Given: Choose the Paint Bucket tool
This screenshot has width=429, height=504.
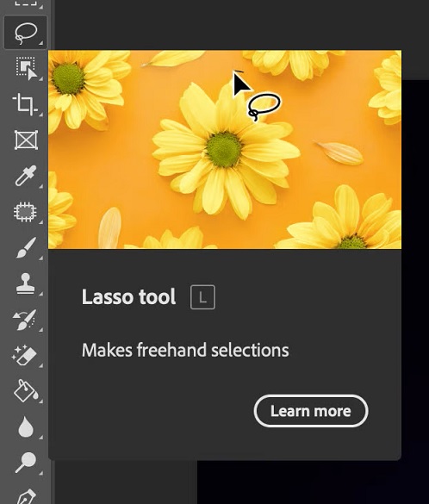Looking at the screenshot, I should [x=26, y=391].
